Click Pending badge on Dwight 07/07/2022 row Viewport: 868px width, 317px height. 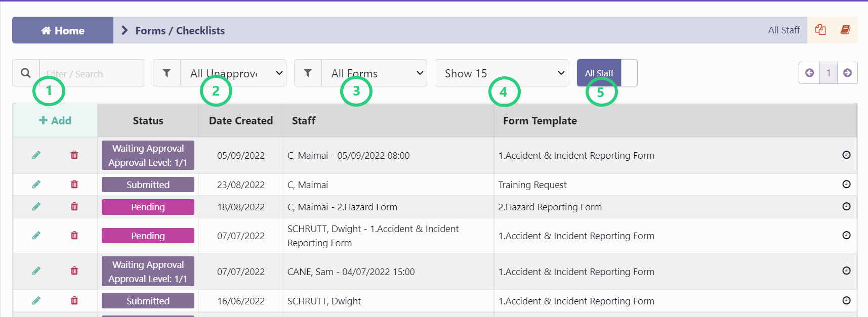148,236
